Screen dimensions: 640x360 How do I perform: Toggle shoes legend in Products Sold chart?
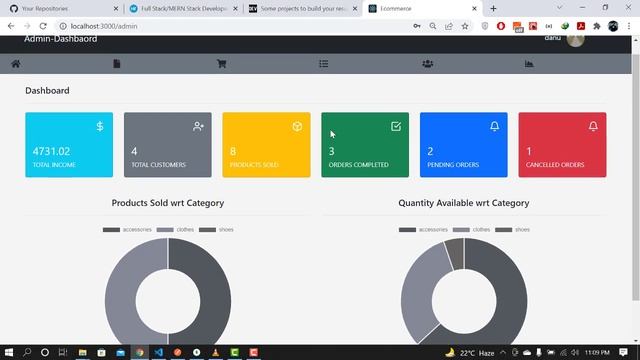(x=216, y=230)
